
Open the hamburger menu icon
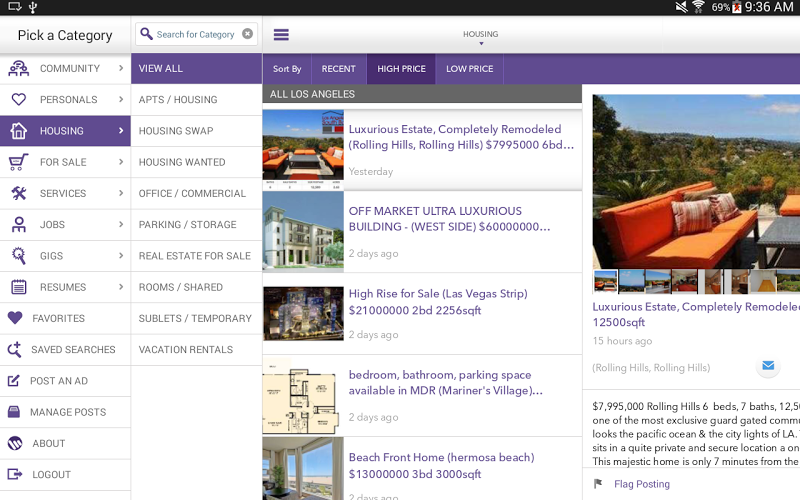[x=281, y=35]
